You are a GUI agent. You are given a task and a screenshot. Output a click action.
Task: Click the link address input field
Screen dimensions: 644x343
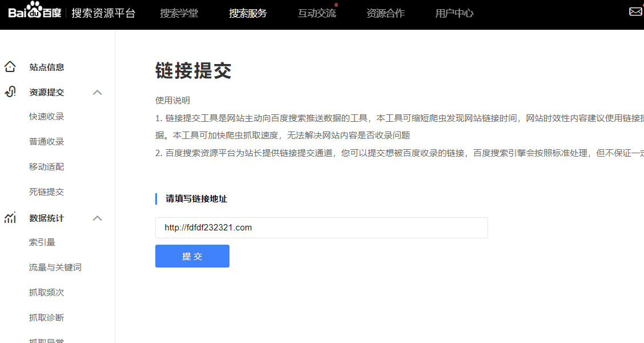(321, 228)
